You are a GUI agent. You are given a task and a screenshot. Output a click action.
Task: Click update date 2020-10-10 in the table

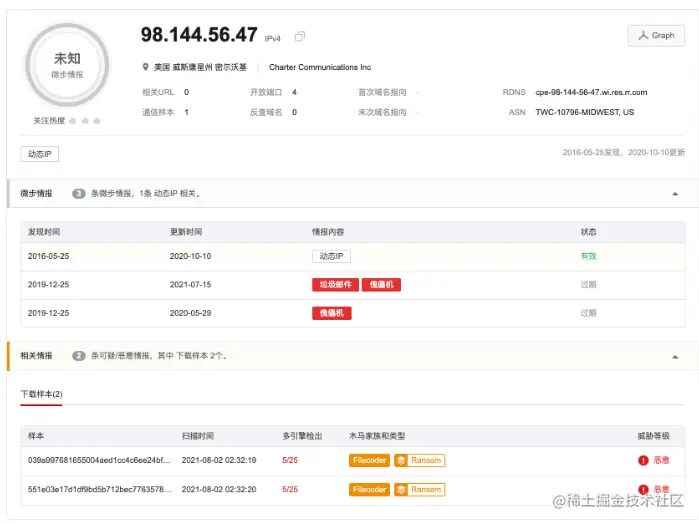click(x=190, y=256)
